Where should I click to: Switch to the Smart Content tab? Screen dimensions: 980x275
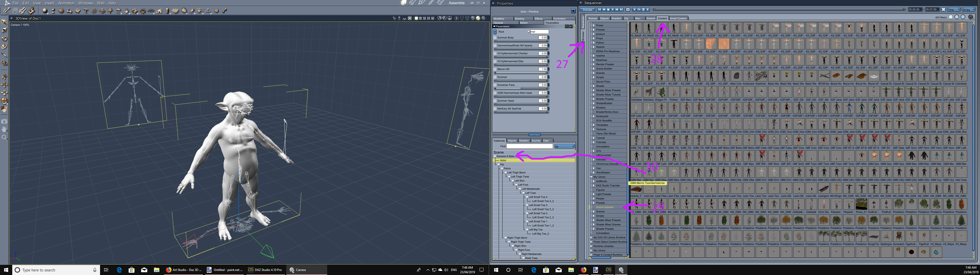pos(678,18)
